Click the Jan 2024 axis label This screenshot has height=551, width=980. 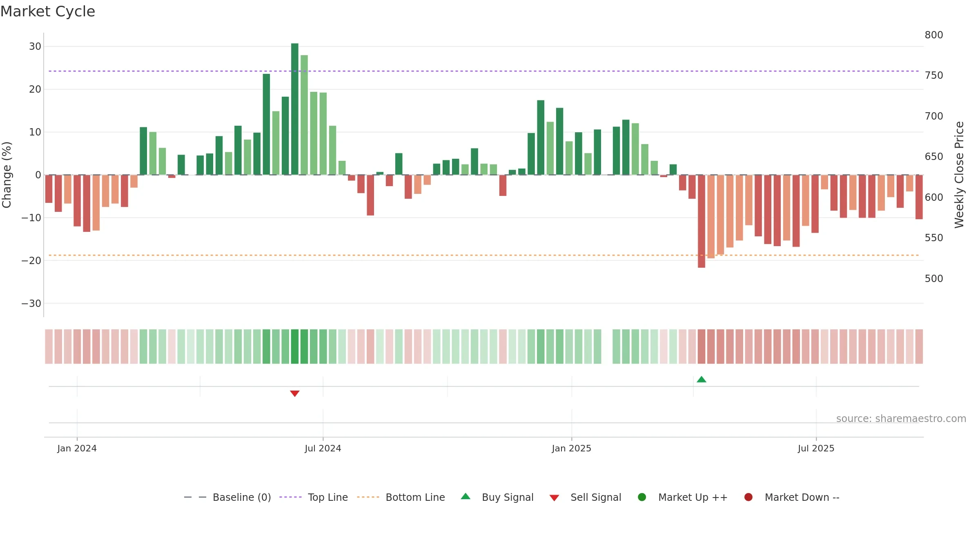77,448
